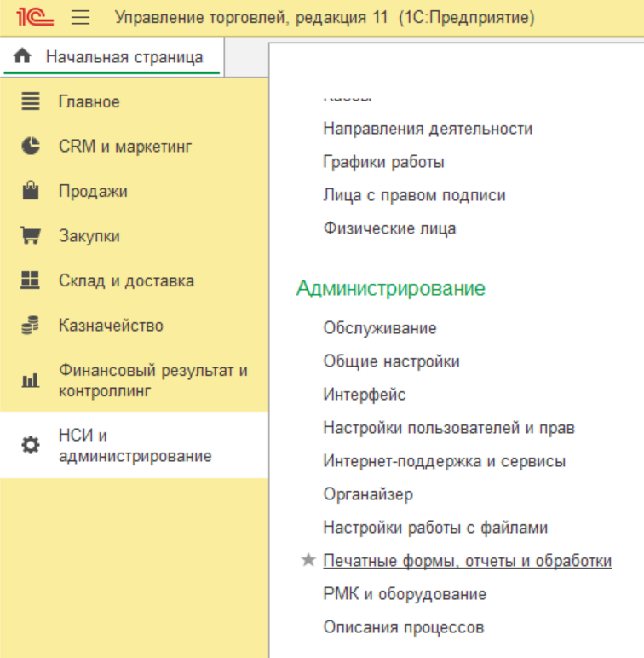Open Интернет-поддержка и сервисы

tap(445, 461)
